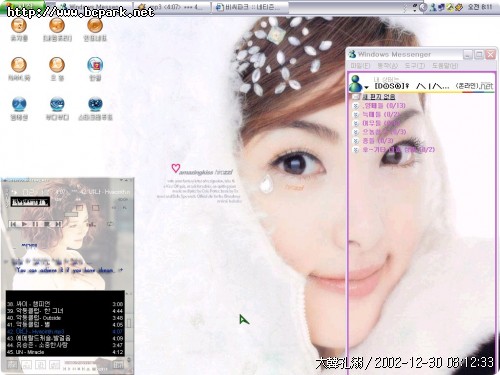
Task: Maximize the Windows Messenger window
Action: [479, 54]
